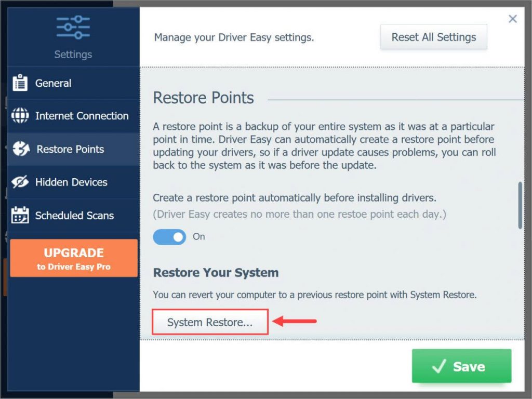The width and height of the screenshot is (532, 399).
Task: Select the Restore Points tab
Action: tap(73, 149)
